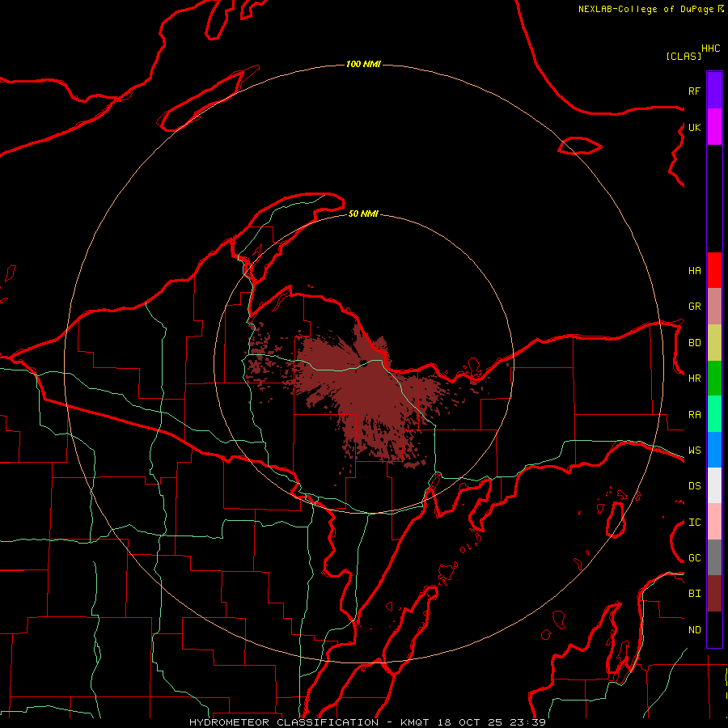Screen dimensions: 728x728
Task: Click the 100 NMI range ring label
Action: [363, 64]
